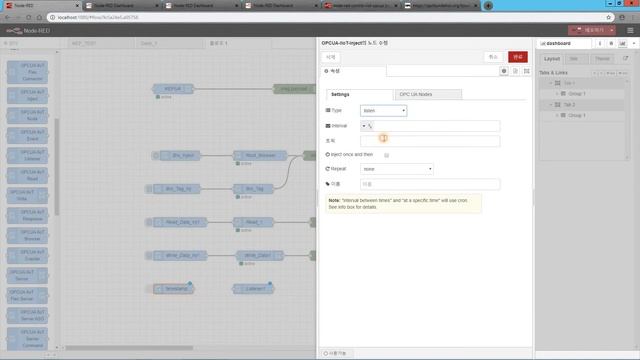
Task: Switch to the Settings tab
Action: [359, 94]
